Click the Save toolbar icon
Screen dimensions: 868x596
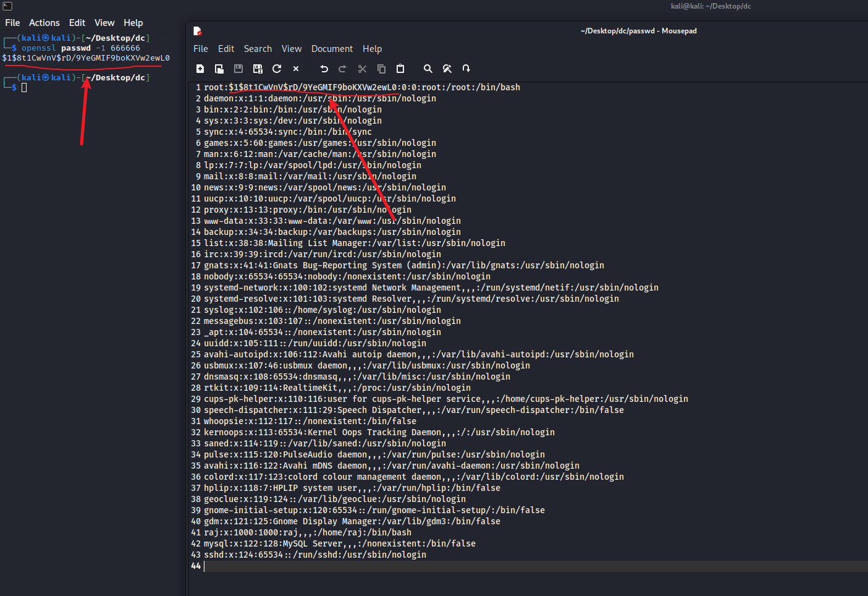point(238,69)
